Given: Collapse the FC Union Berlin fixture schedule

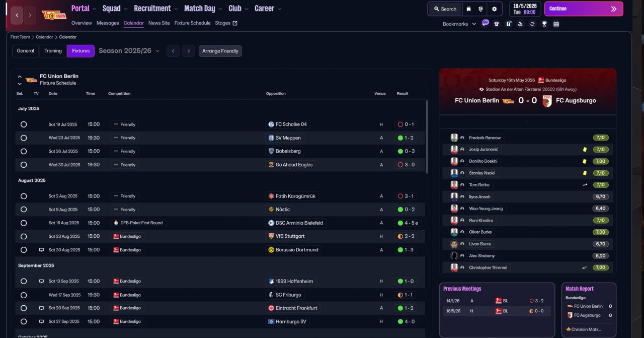Looking at the screenshot, I should (x=20, y=77).
